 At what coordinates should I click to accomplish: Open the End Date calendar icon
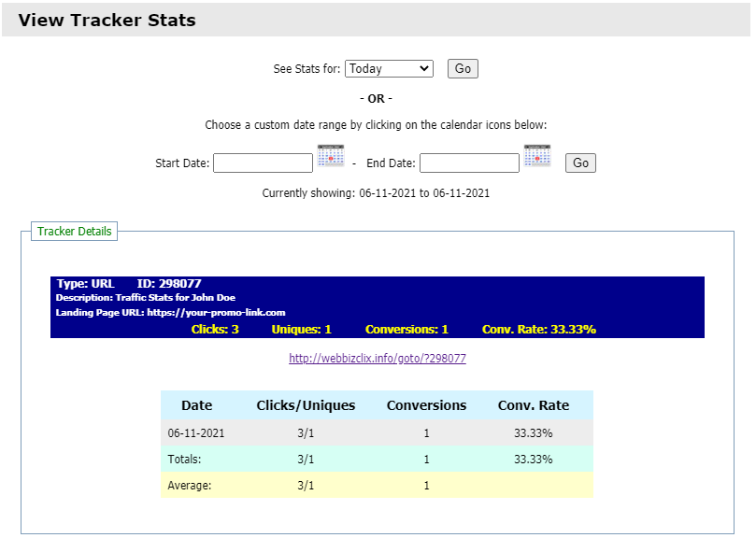coord(537,155)
